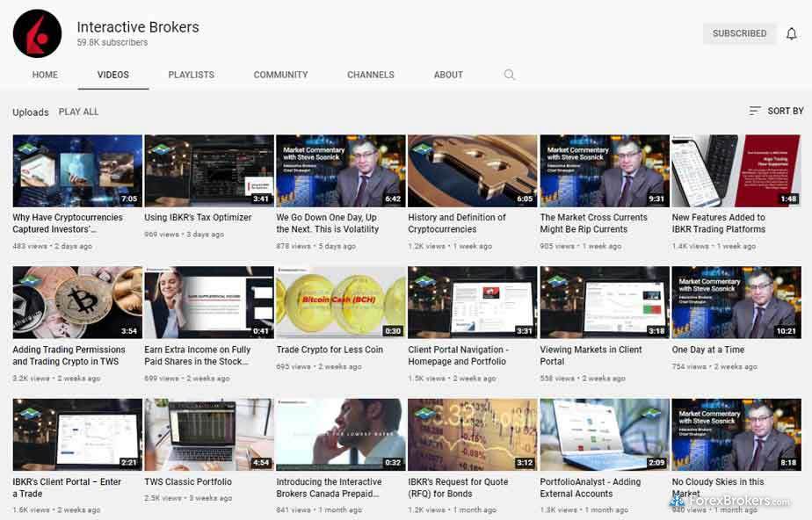Play the 9:31 Market Commentary thumbnail

pyautogui.click(x=605, y=170)
